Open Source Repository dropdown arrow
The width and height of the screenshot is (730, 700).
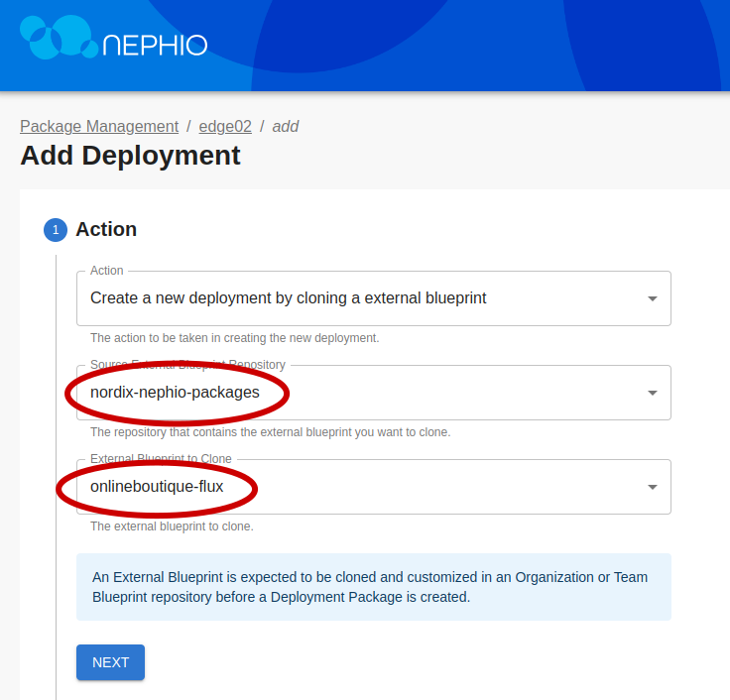652,393
